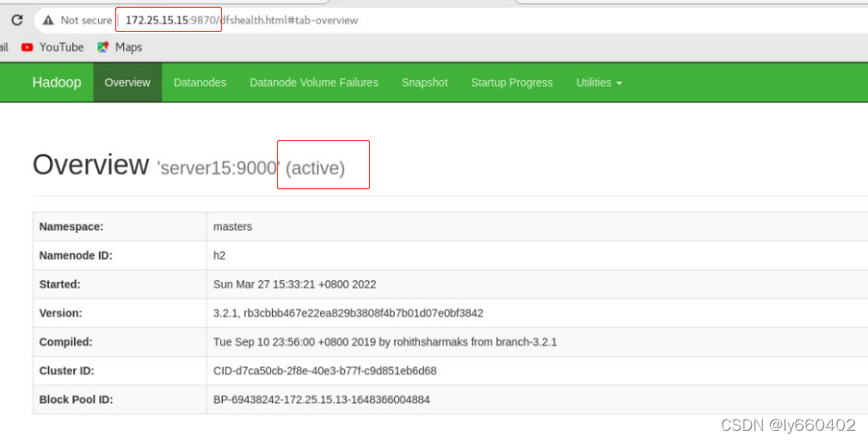Open the YouTube bookmark

(x=52, y=47)
